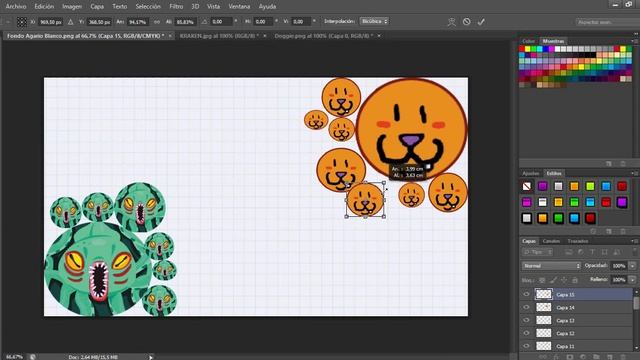Toggle lock position icon
Viewport: 640px width, 360px height.
click(x=564, y=280)
